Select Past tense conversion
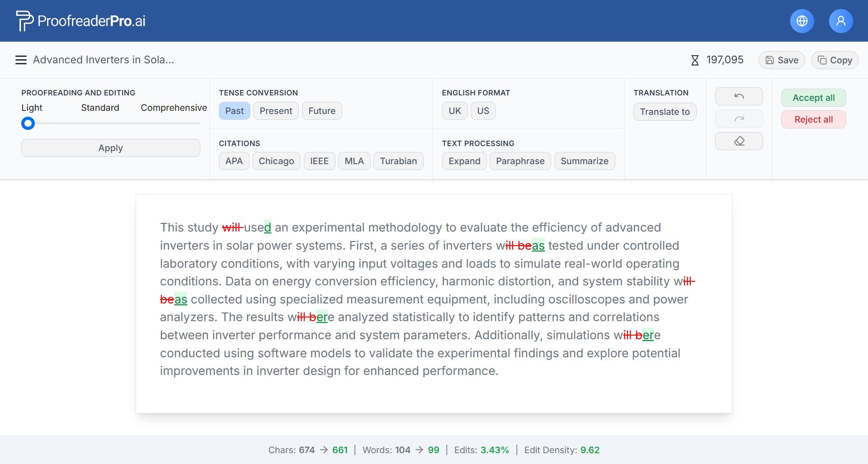The width and height of the screenshot is (868, 464). 234,111
